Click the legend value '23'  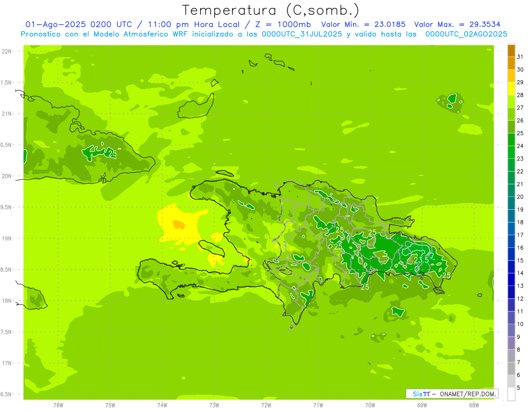pos(520,158)
